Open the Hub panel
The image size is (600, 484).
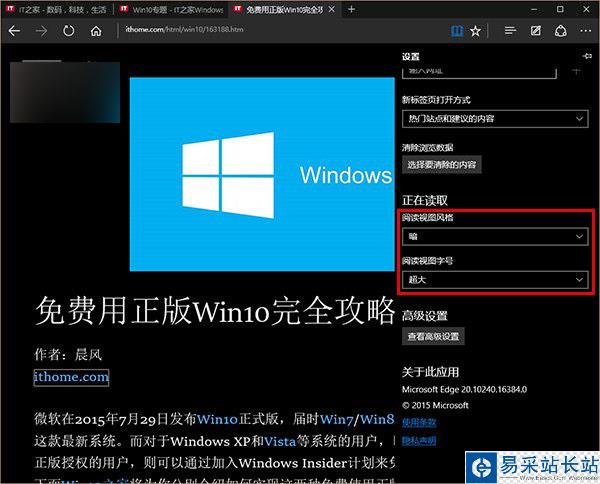coord(510,31)
